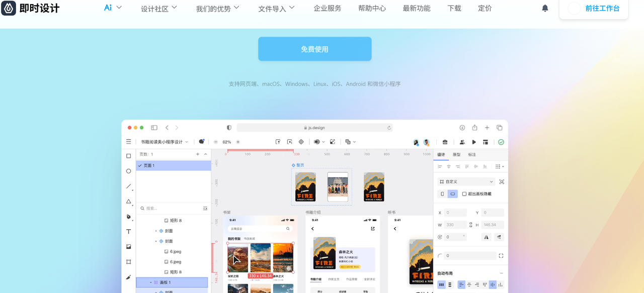644x293 pixels.
Task: Select the 画板 1 layer row
Action: [172, 282]
